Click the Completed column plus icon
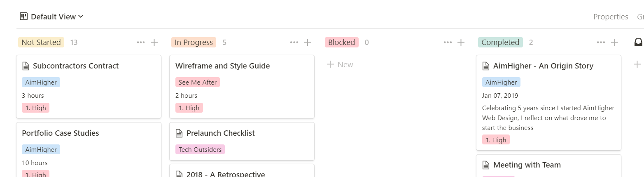This screenshot has width=644, height=177. (614, 42)
